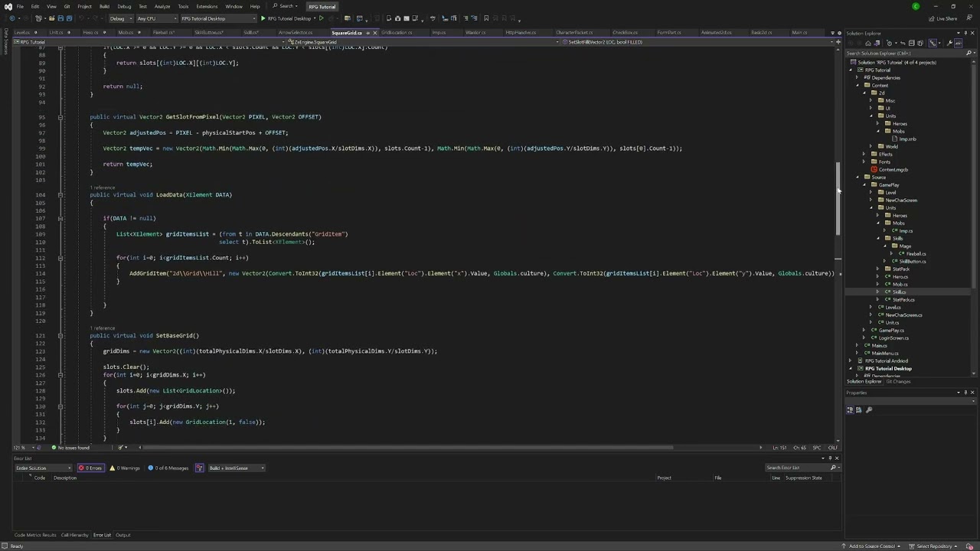Switch to the GridLocation.cs tab

[397, 33]
